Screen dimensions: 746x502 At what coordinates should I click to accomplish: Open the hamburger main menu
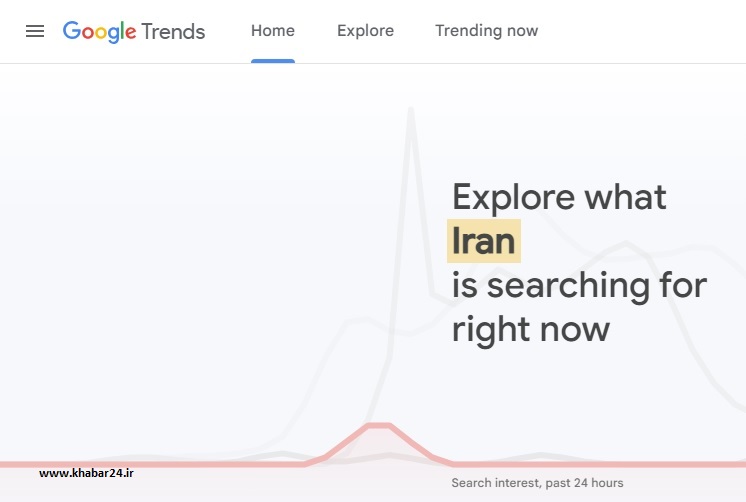point(35,31)
